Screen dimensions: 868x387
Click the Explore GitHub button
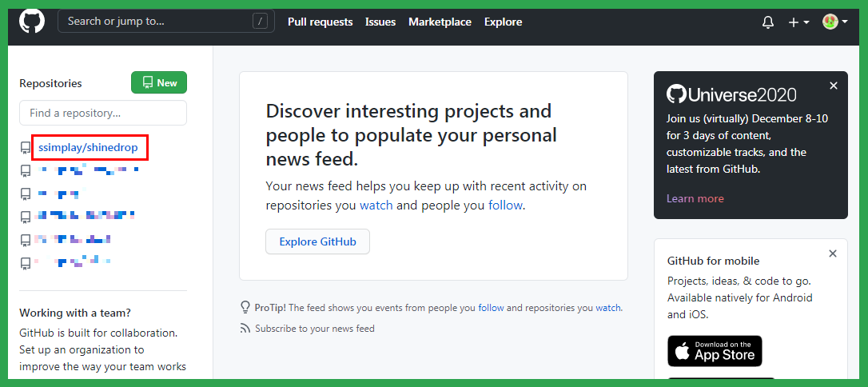pos(318,241)
